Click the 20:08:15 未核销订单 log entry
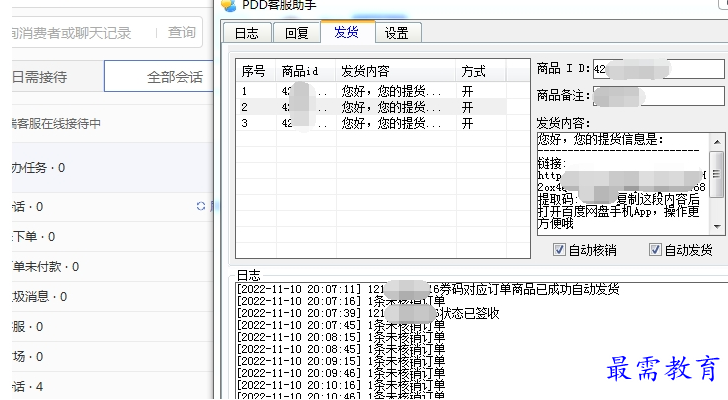Screen dimensions: 728x400 click(341, 337)
